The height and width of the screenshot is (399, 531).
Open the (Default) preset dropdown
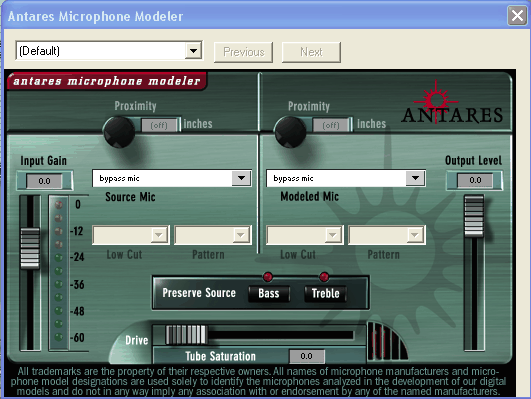coord(109,51)
